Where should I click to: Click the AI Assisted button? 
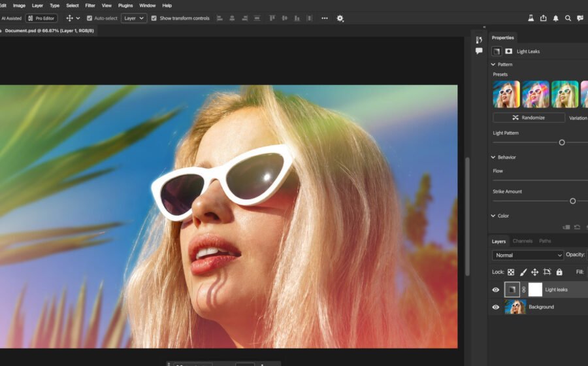tap(11, 18)
